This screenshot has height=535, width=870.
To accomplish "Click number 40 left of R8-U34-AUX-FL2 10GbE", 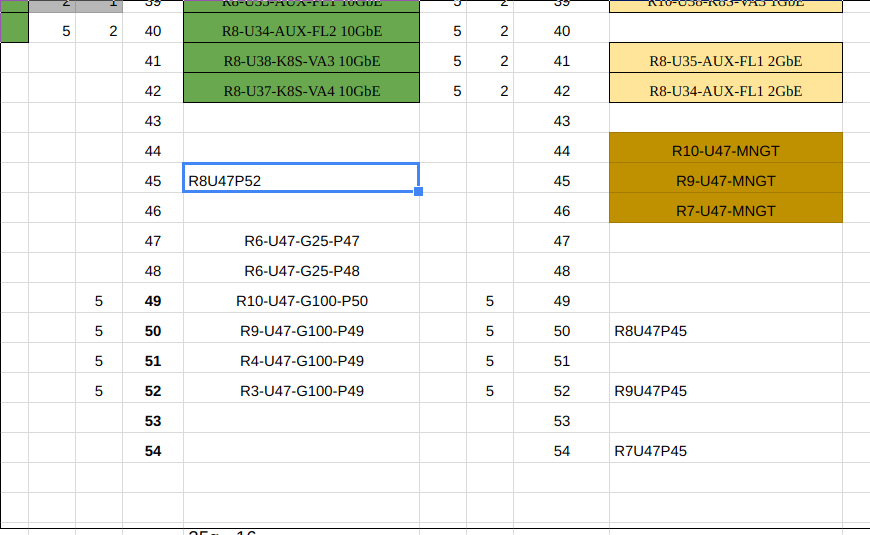I will pyautogui.click(x=153, y=31).
